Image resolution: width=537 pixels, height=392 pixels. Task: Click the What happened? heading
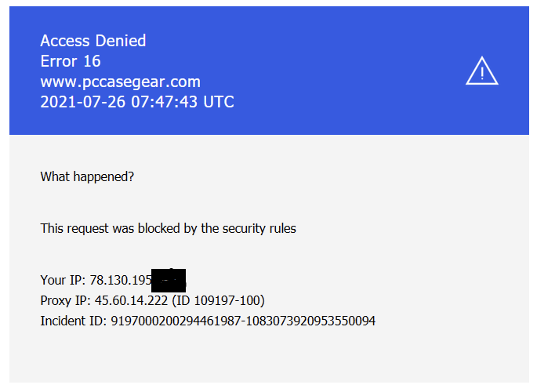coord(87,177)
